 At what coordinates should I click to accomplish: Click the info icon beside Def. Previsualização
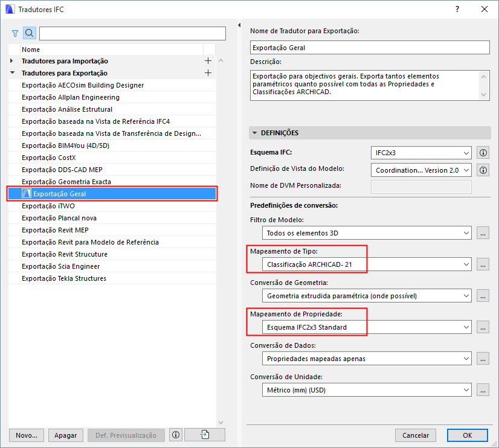click(x=176, y=435)
